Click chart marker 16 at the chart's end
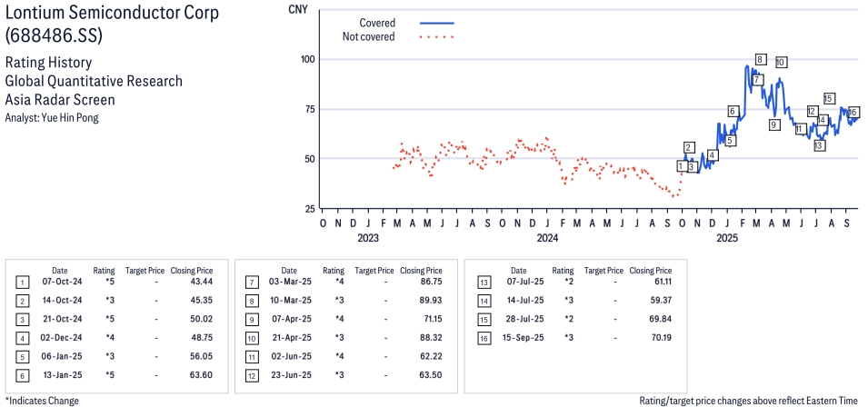 pyautogui.click(x=853, y=112)
